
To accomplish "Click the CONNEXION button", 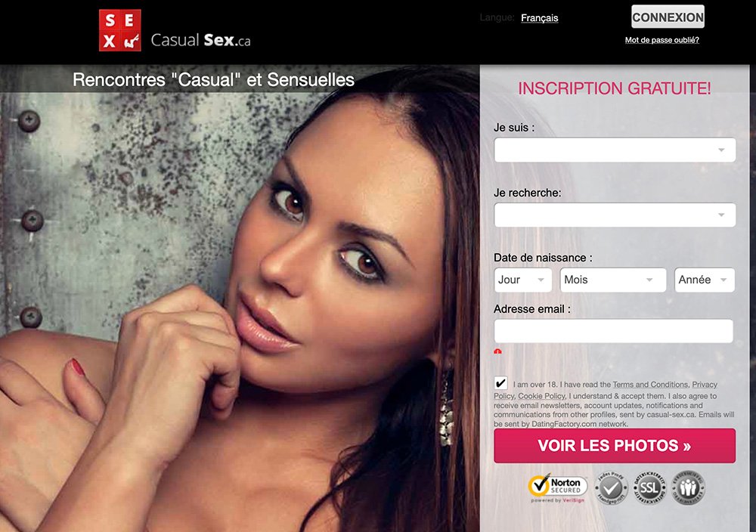I will coord(668,17).
